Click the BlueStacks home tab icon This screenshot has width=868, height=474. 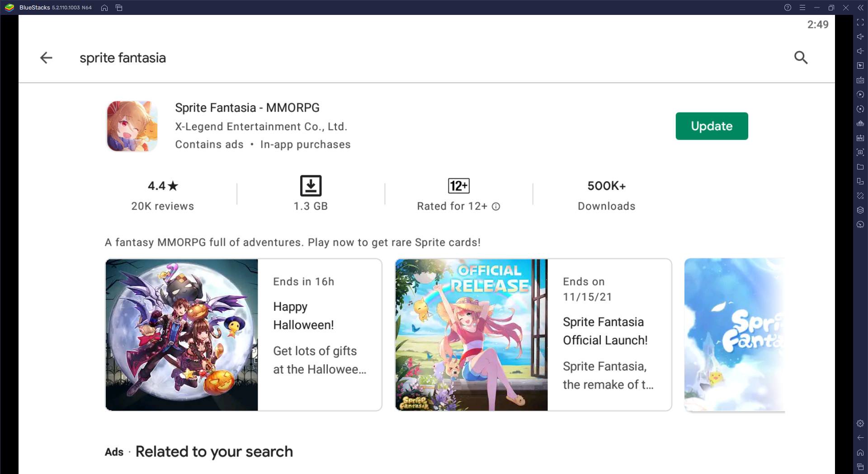click(x=104, y=8)
